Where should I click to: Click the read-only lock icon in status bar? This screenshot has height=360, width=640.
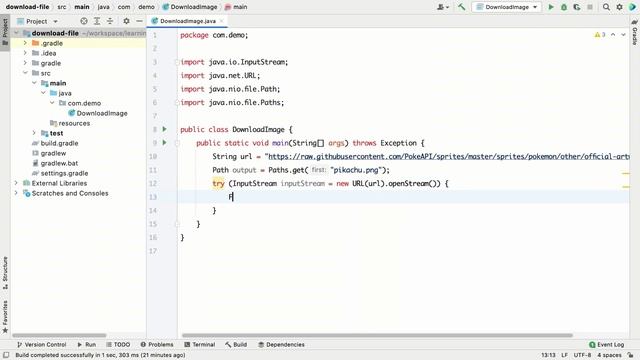631,355
